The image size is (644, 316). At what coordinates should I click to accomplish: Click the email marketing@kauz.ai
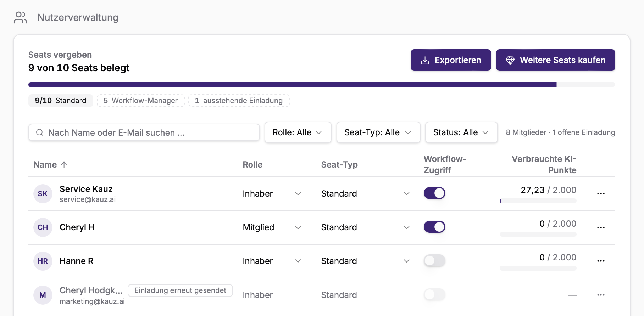click(x=92, y=301)
